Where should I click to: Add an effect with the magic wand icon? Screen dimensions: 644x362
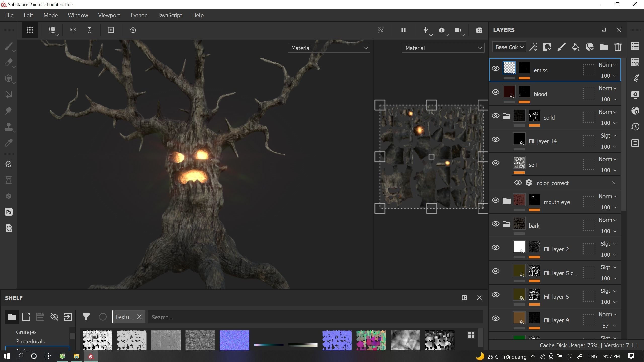[533, 47]
